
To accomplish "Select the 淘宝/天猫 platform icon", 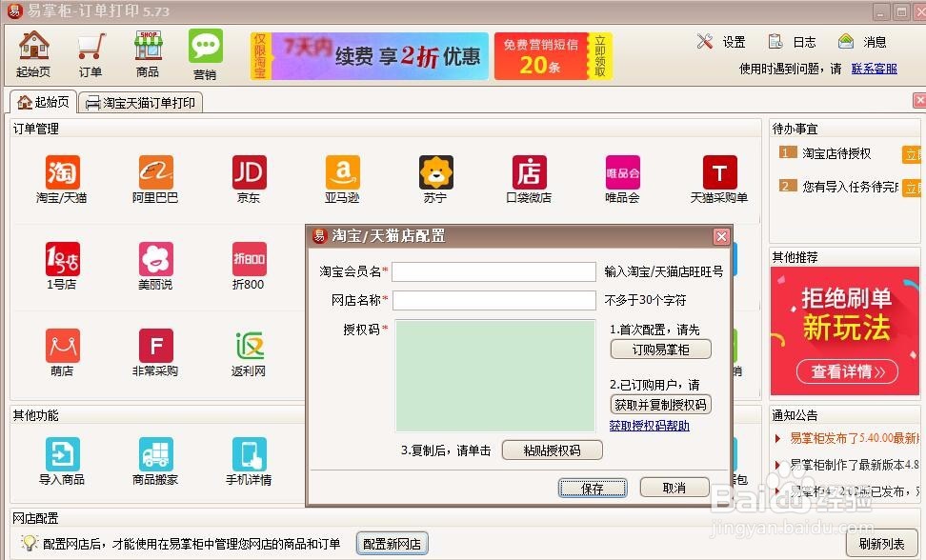I will (x=62, y=179).
